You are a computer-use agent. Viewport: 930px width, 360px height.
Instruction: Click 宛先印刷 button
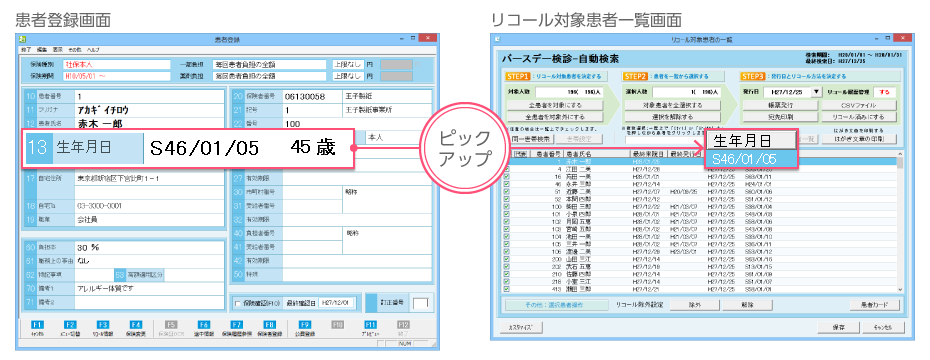pos(780,117)
